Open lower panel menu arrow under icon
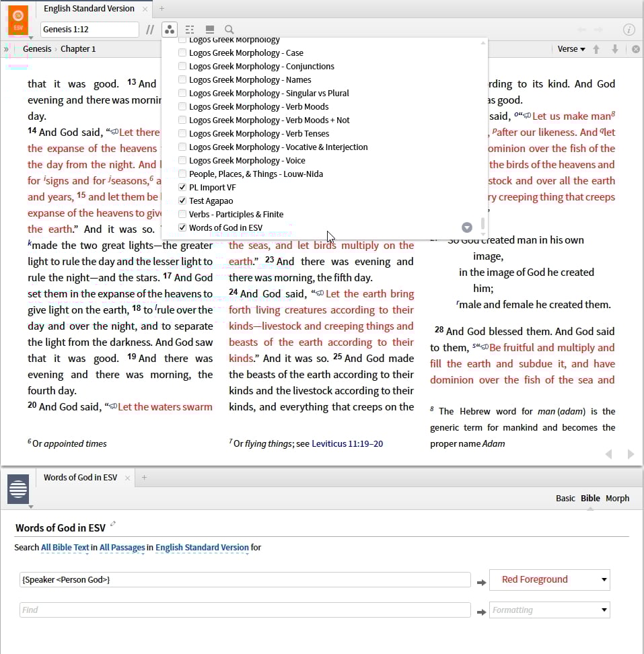The height and width of the screenshot is (654, 644). 30,507
